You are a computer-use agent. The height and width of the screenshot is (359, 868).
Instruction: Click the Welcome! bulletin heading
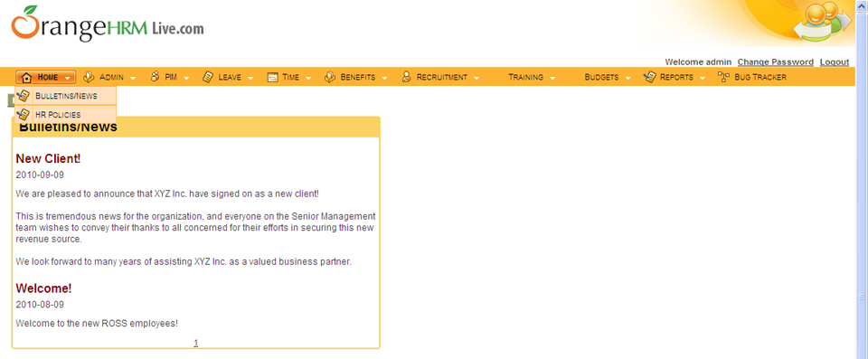coord(43,288)
